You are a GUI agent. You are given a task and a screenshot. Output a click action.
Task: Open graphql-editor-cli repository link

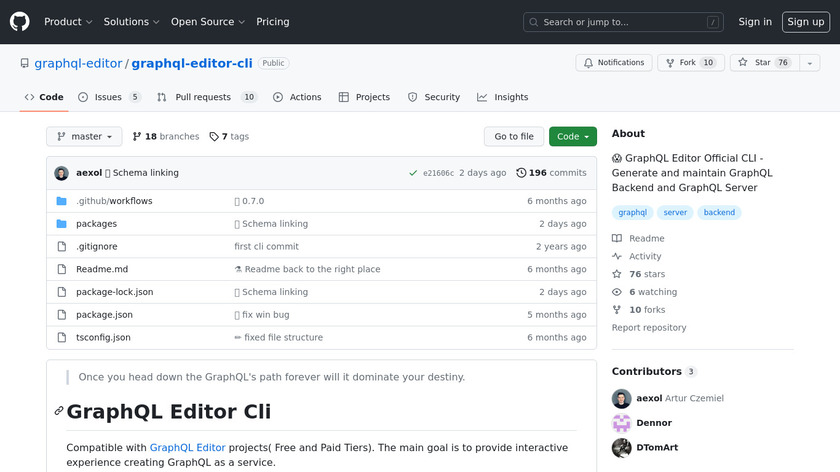tap(192, 63)
